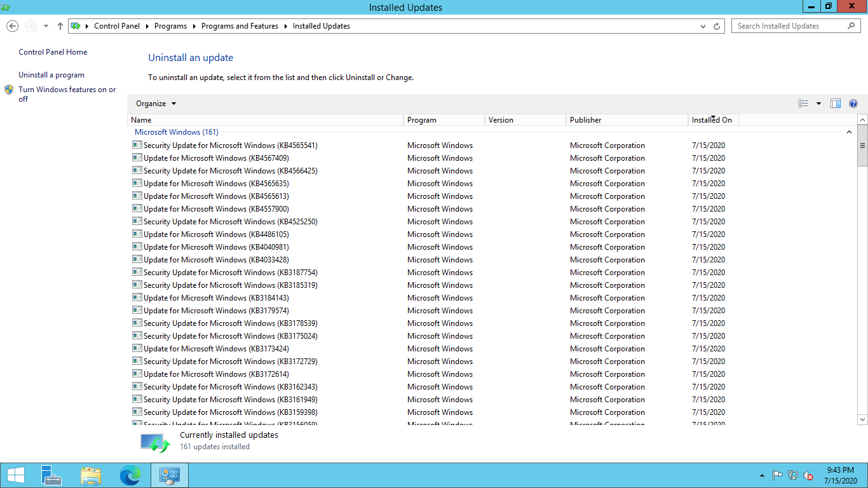
Task: Click icon of update KB4565635
Action: click(x=137, y=183)
